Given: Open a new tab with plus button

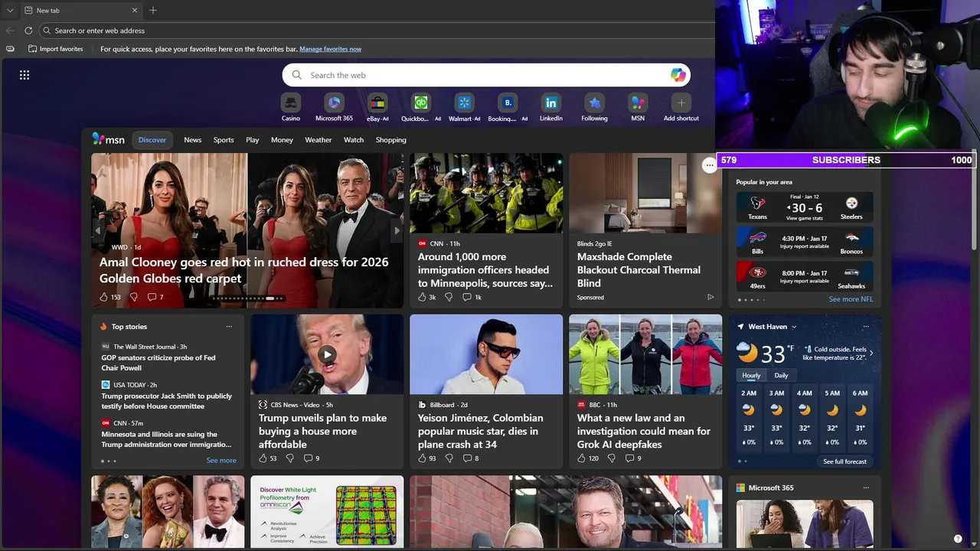Looking at the screenshot, I should click(x=153, y=10).
